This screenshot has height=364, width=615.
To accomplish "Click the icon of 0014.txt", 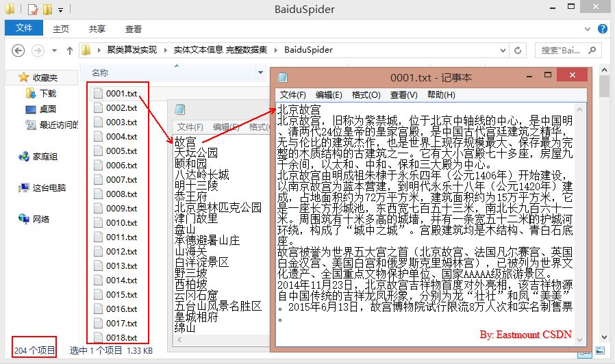I will click(98, 280).
